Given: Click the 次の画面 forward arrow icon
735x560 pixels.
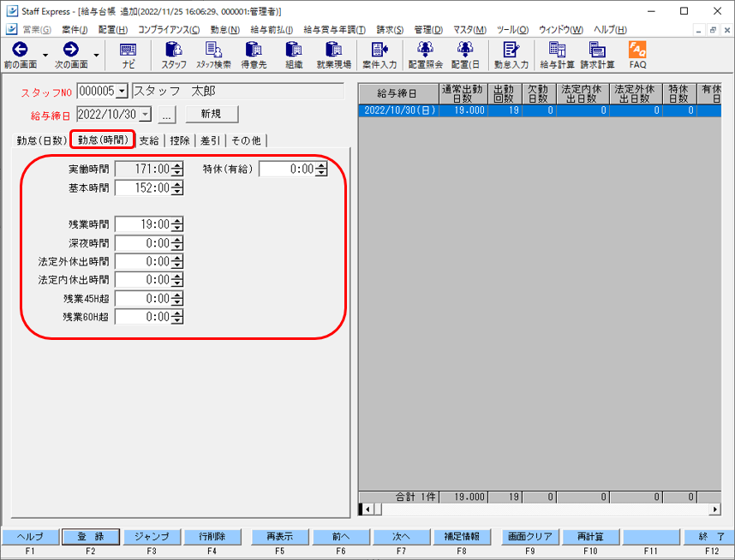Looking at the screenshot, I should tap(71, 51).
